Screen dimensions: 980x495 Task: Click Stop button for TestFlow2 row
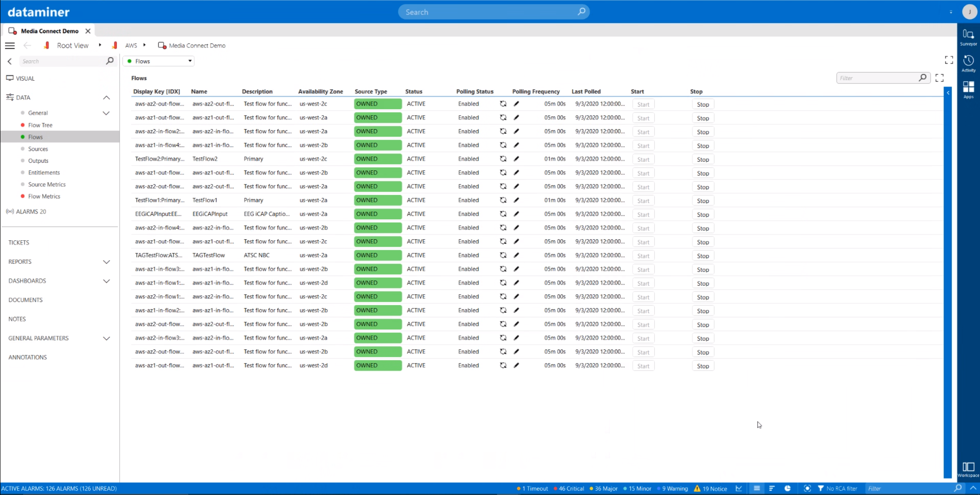703,160
